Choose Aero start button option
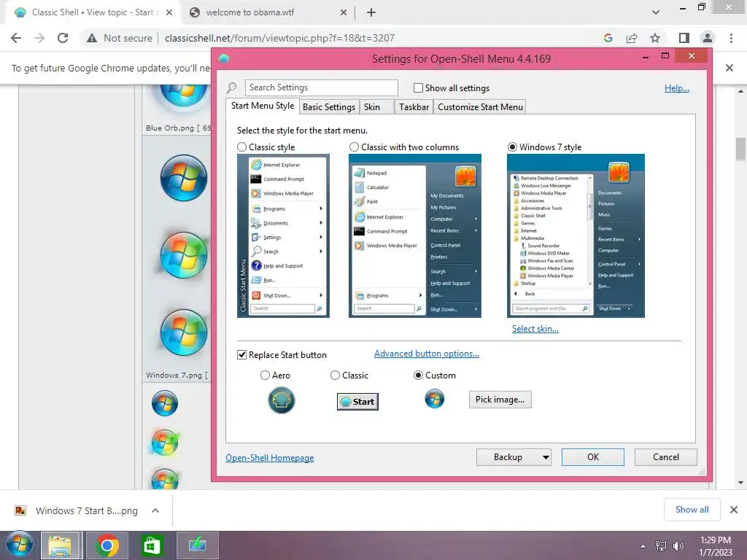Viewport: 747px width, 560px height. 265,376
